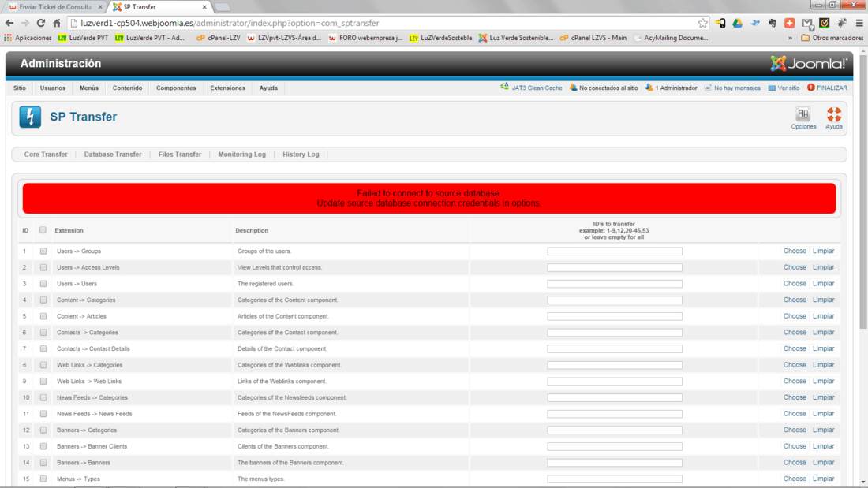Click Choose for News Feeds -> News Feeds
868x488 pixels.
795,413
